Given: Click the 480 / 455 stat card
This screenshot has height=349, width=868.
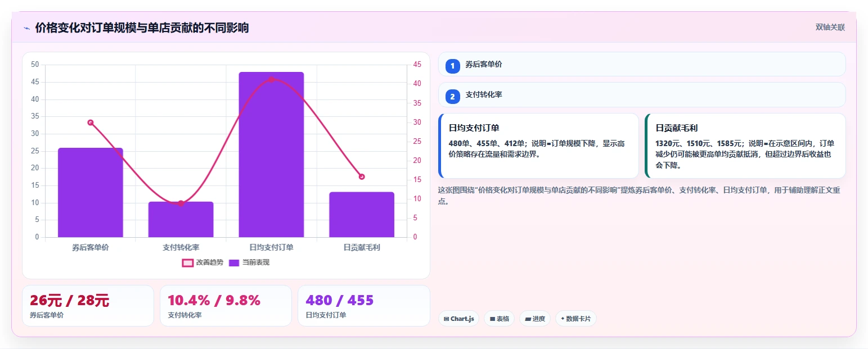Looking at the screenshot, I should (x=364, y=306).
